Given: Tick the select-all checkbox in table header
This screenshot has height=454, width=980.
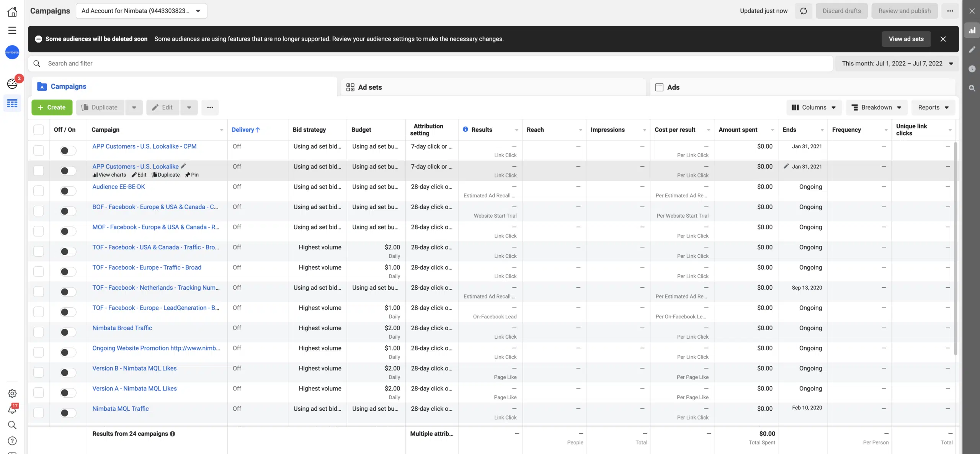Looking at the screenshot, I should click(x=39, y=129).
